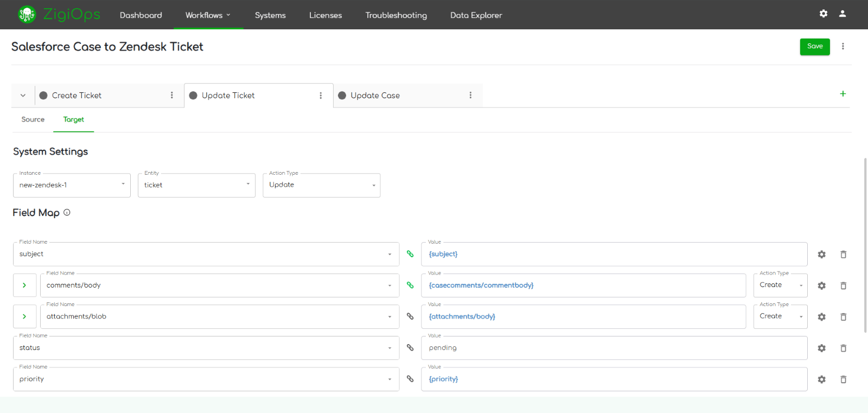Toggle the link icon for attachments/blob row
Image resolution: width=868 pixels, height=413 pixels.
tap(410, 316)
